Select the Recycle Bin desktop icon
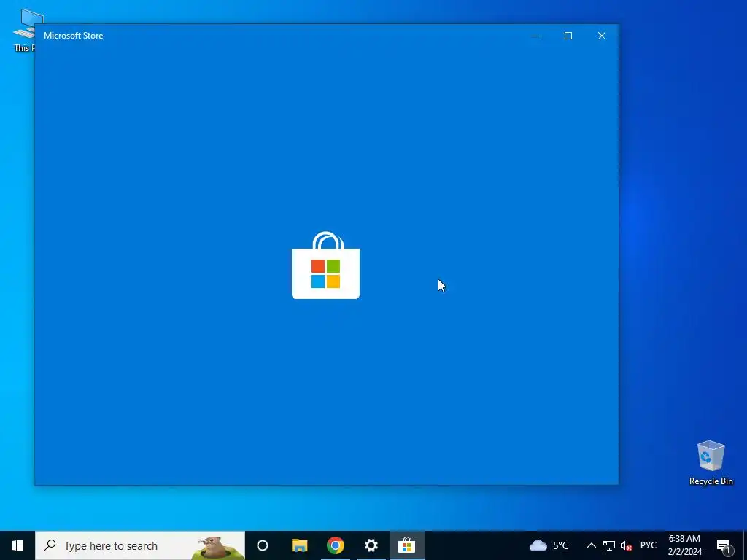 pyautogui.click(x=711, y=463)
